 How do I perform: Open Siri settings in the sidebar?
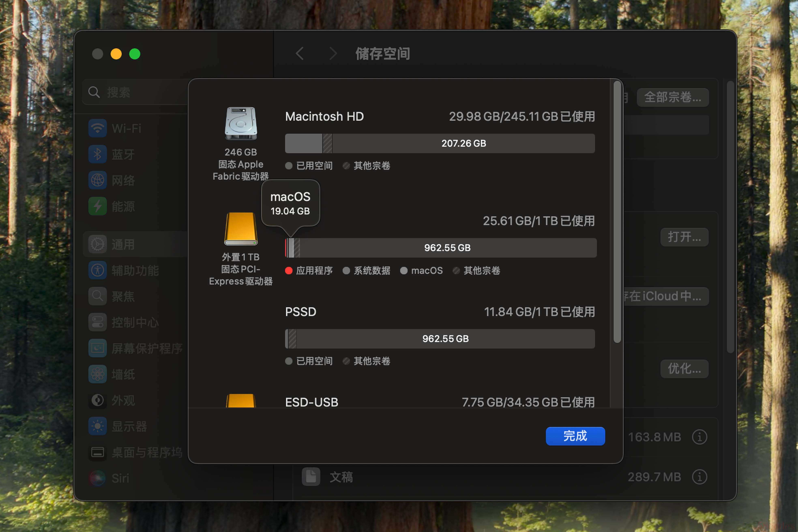[120, 478]
